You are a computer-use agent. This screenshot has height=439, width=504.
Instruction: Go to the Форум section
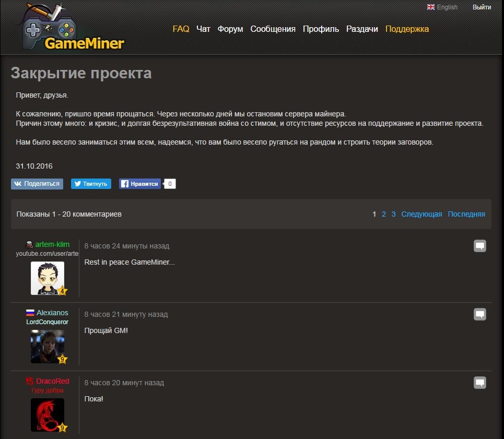click(x=230, y=29)
